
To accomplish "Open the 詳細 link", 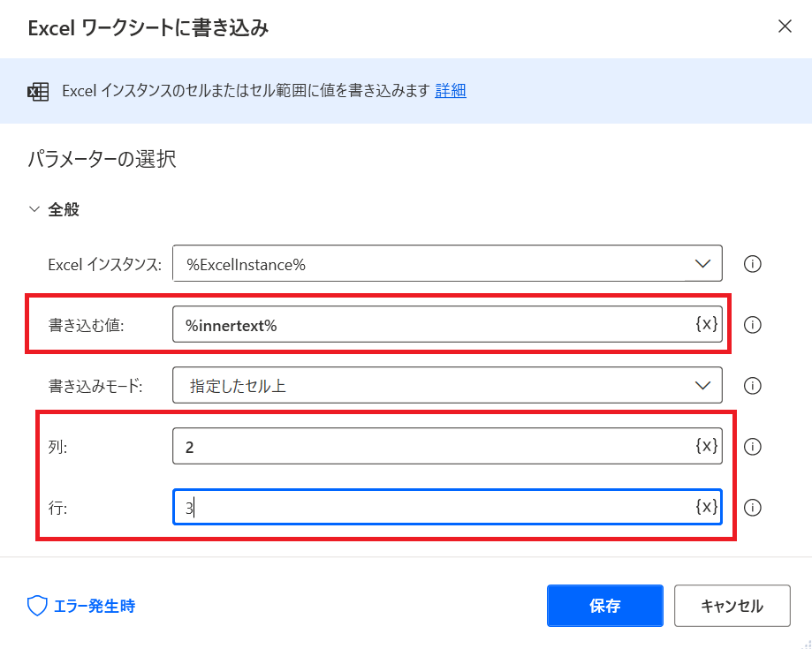I will (x=451, y=90).
